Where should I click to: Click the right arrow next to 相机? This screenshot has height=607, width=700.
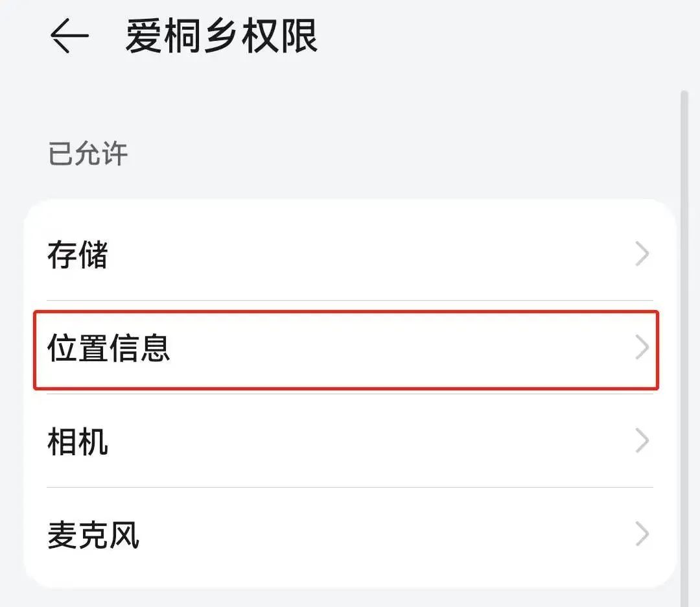click(642, 442)
